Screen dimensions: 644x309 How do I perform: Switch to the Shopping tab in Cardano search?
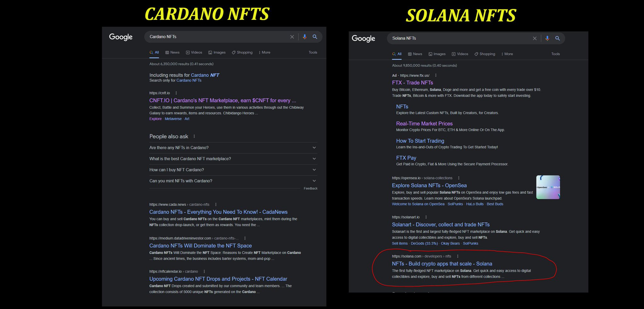[242, 52]
